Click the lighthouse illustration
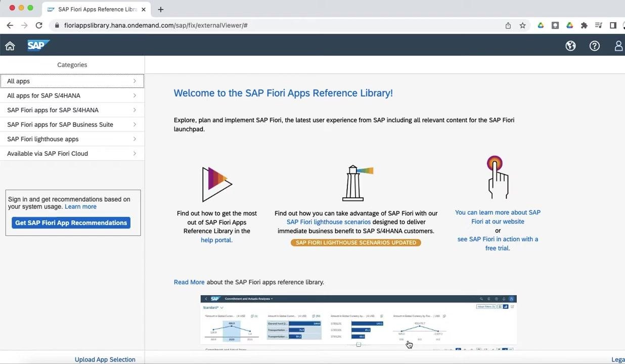Screen dimensions: 625x364 point(357,183)
